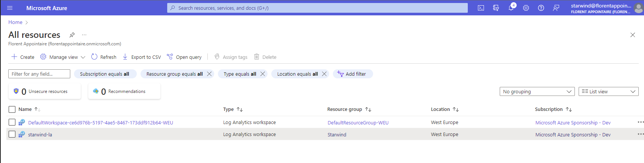Viewport: 644px width, 163px height.
Task: Remove the Resource group filter pill
Action: 209,74
